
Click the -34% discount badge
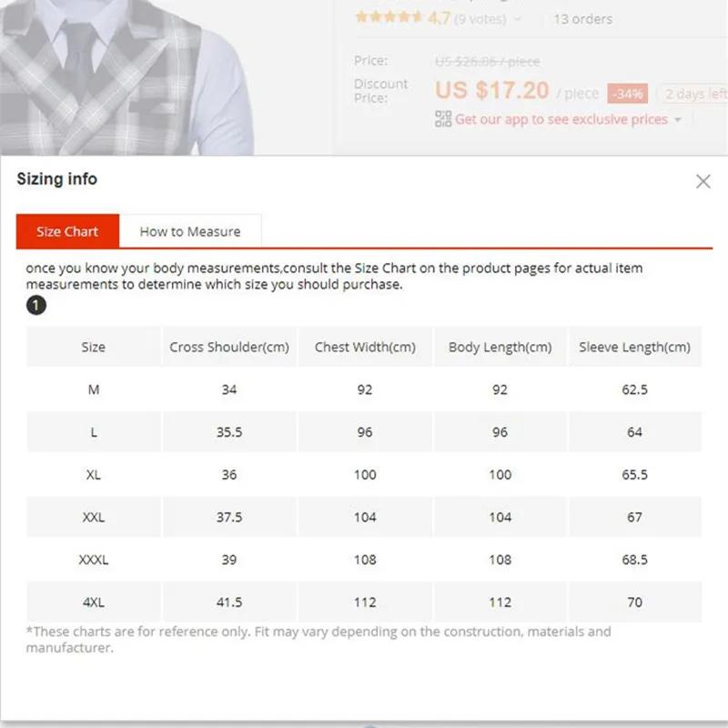pos(627,94)
